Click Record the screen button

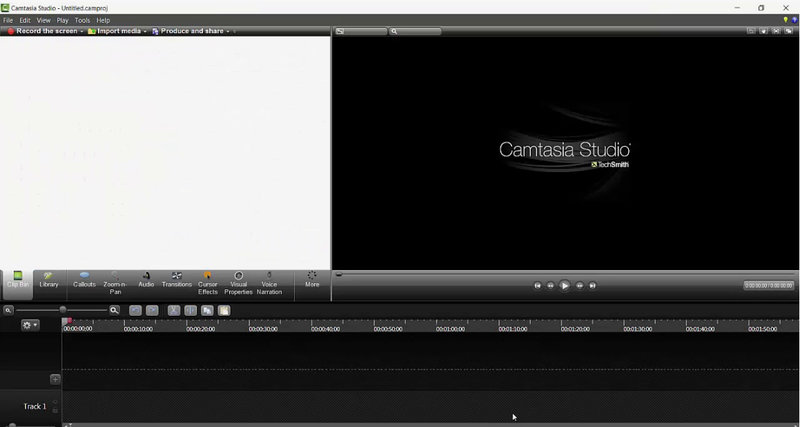(x=42, y=31)
